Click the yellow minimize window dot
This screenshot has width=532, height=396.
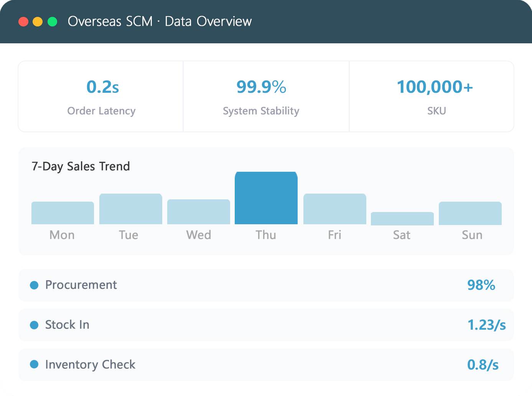tap(38, 21)
